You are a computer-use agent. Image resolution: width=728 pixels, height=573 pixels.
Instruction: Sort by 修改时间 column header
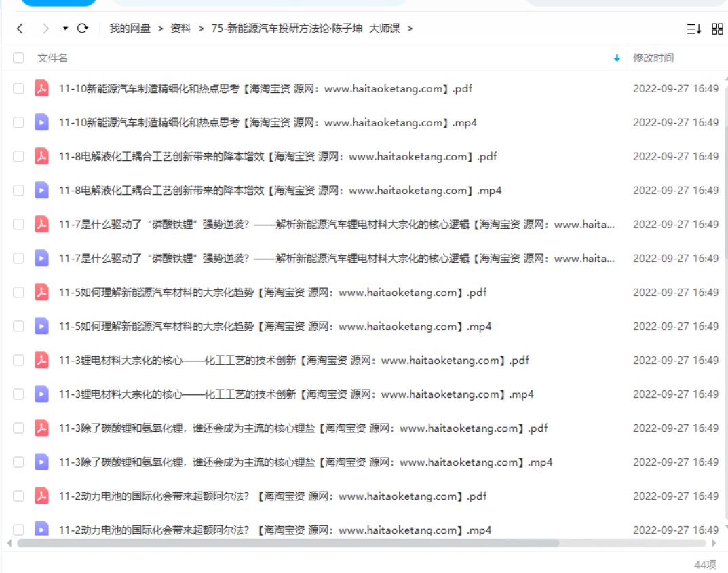pos(653,58)
